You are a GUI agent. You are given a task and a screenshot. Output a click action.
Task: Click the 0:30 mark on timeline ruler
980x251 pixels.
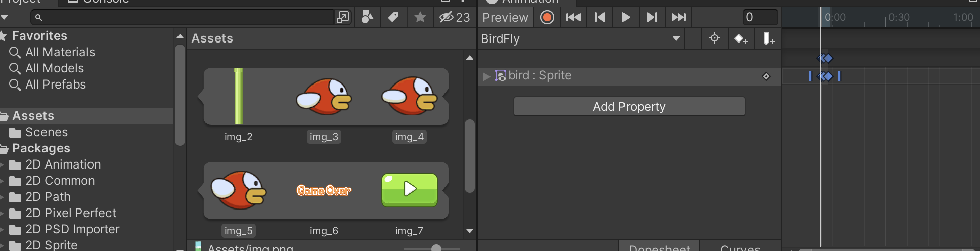click(x=899, y=17)
